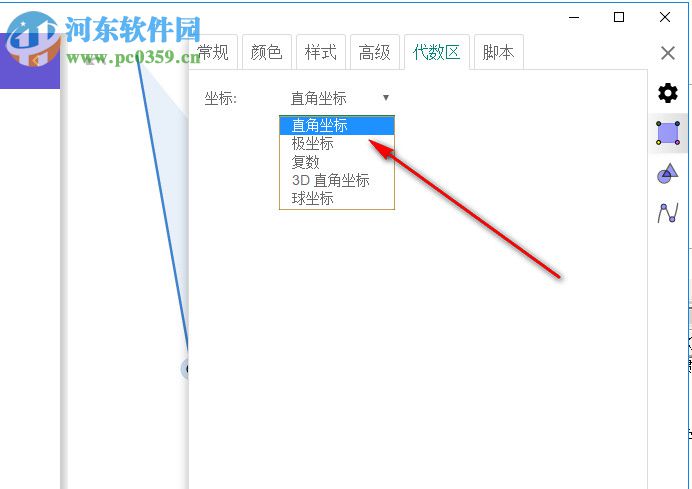Close the properties panel with X

[668, 53]
